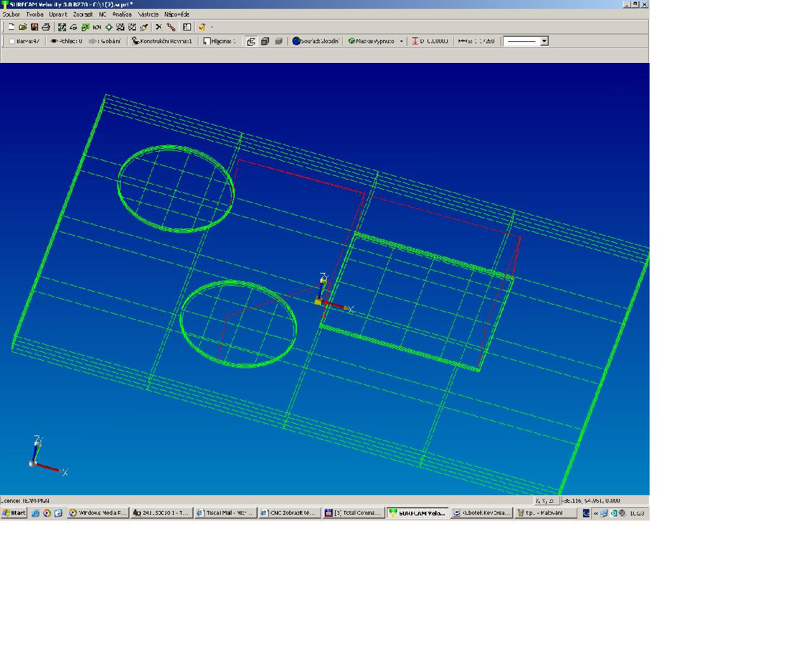Click the delete X icon in toolbar
This screenshot has height=650, width=812.
[x=159, y=27]
